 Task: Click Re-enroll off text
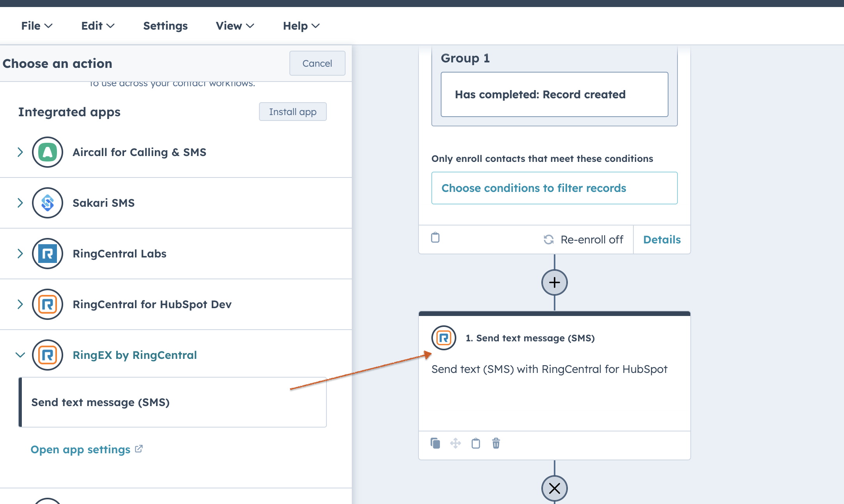(592, 240)
